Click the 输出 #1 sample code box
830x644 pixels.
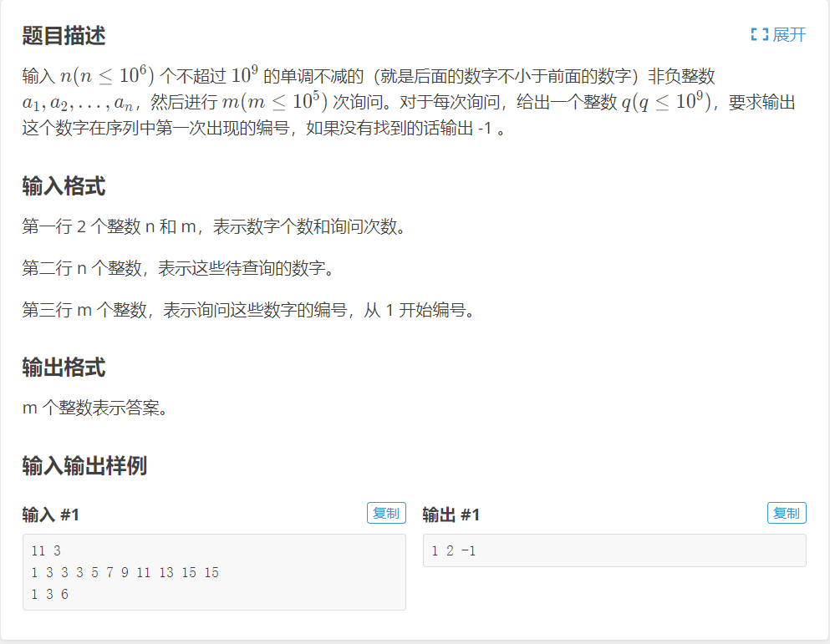pyautogui.click(x=614, y=550)
